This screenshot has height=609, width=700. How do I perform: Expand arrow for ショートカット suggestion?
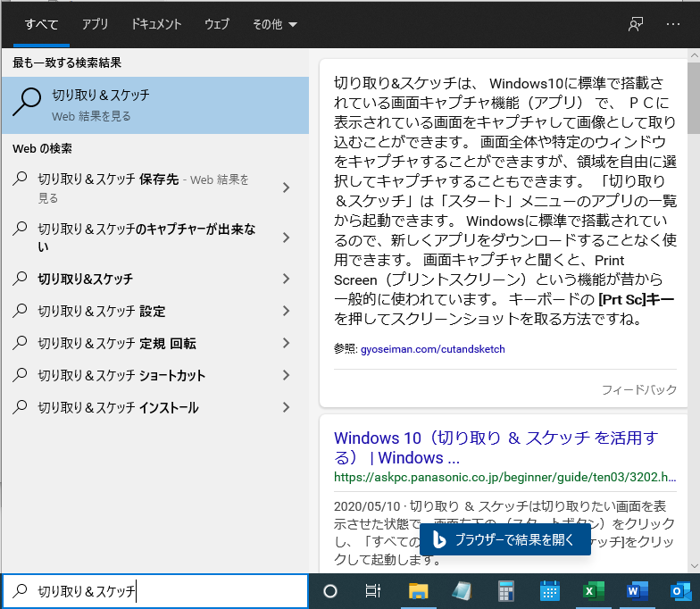pos(287,375)
